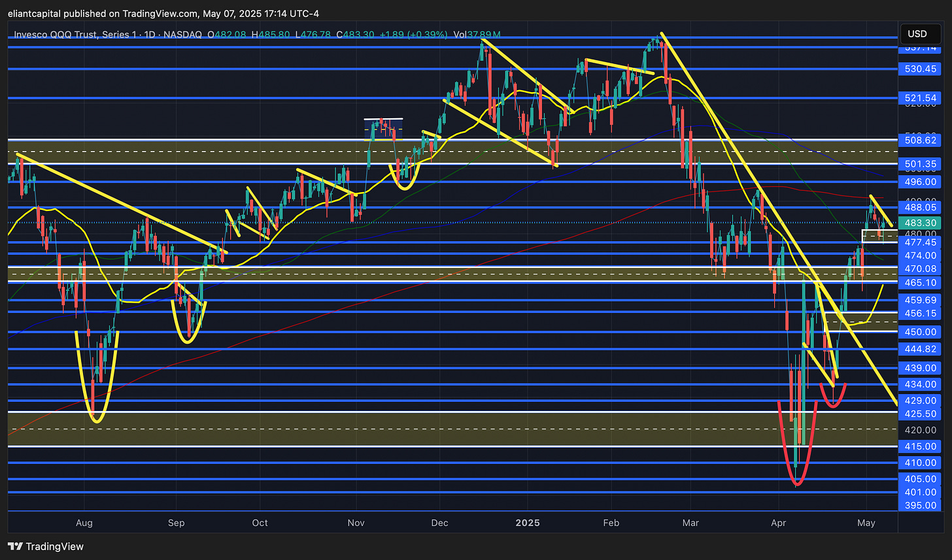The height and width of the screenshot is (560, 952).
Task: Select the 401.00 price label
Action: (x=920, y=492)
